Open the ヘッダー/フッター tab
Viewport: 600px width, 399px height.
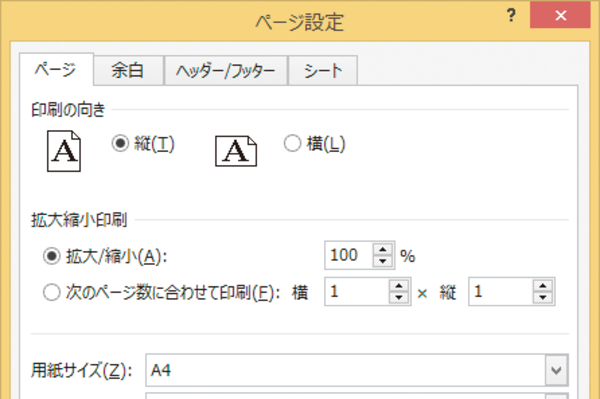coord(226,70)
